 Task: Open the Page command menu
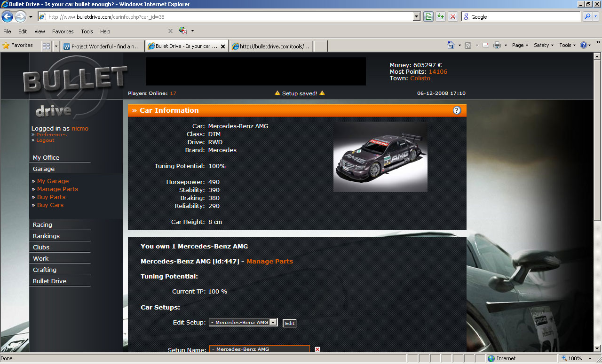click(520, 45)
